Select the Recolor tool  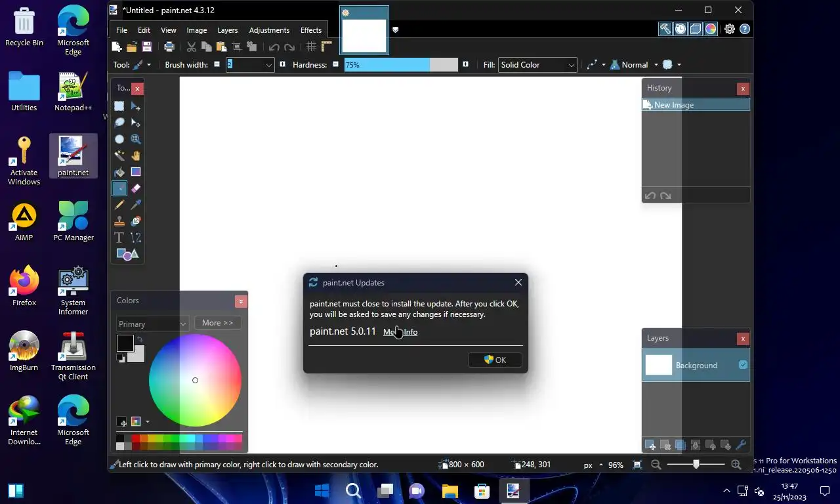[136, 221]
